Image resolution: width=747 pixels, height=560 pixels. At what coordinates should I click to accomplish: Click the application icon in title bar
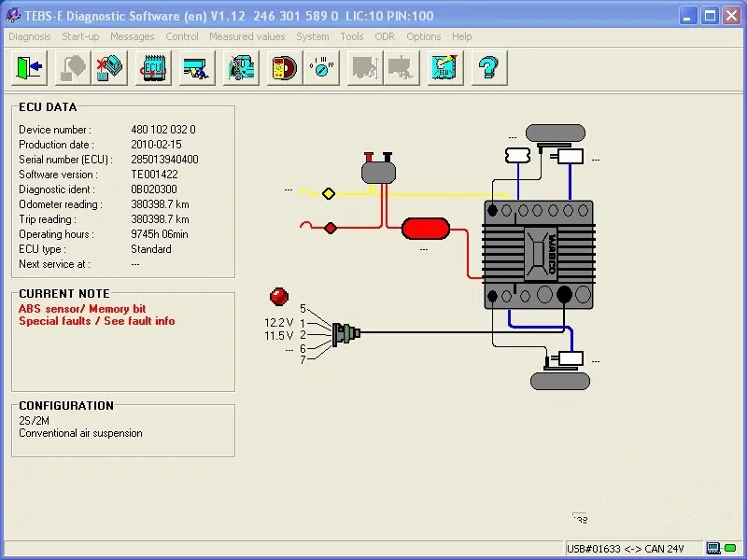tap(13, 15)
